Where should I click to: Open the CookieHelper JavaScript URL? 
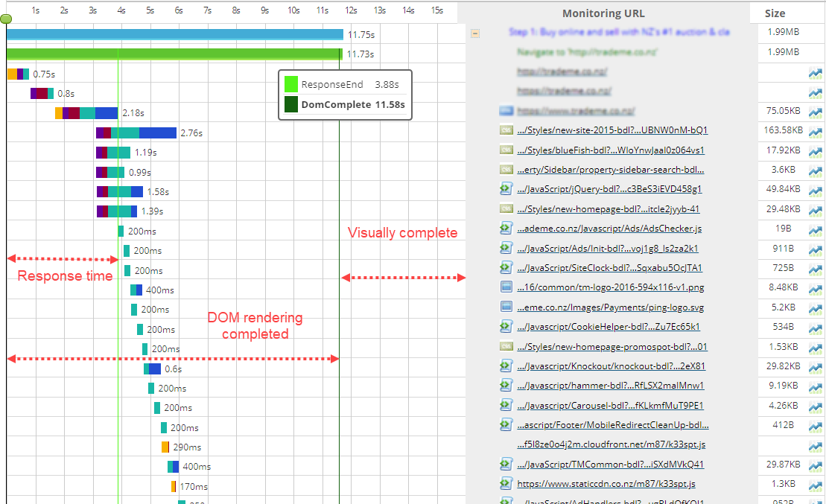[609, 327]
